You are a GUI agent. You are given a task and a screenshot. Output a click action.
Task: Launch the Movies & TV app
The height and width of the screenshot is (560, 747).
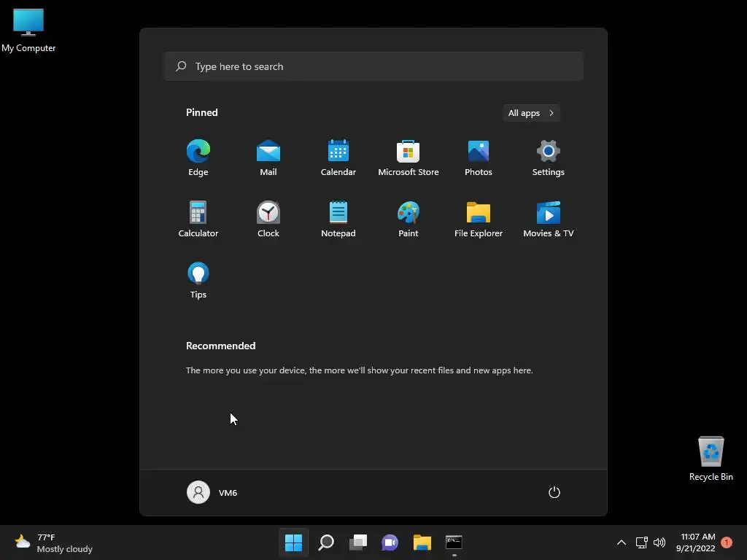pyautogui.click(x=549, y=219)
